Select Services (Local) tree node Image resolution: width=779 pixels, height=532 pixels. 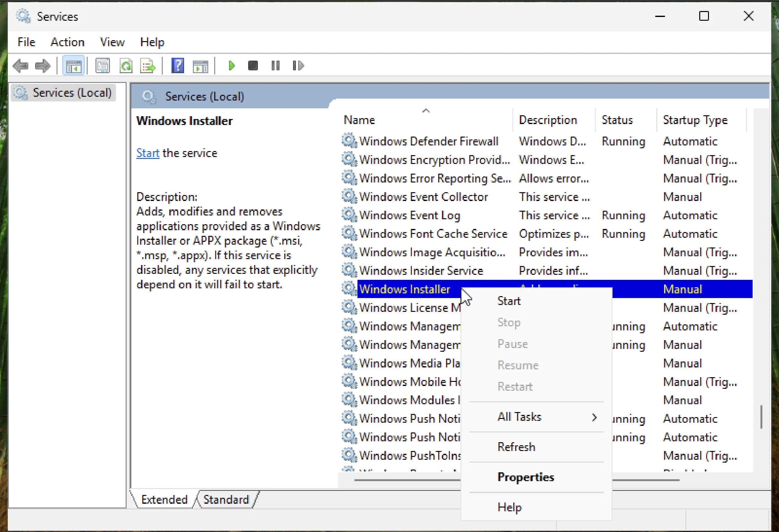point(64,93)
